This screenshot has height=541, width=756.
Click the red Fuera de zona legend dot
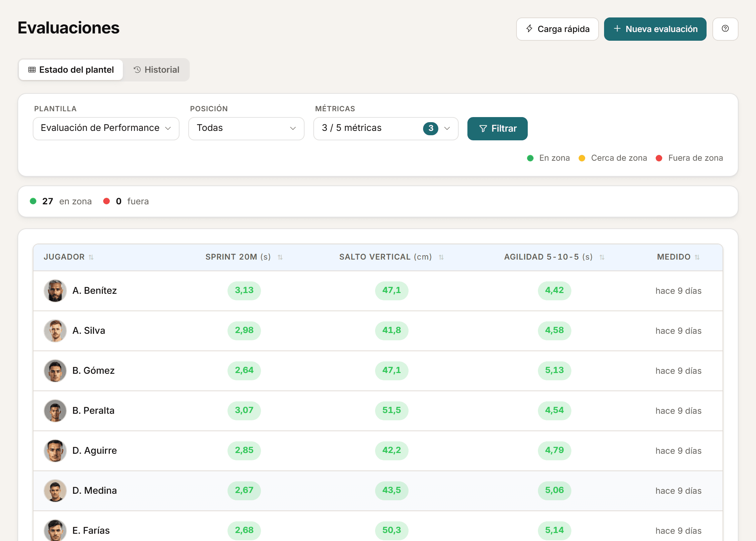point(659,158)
